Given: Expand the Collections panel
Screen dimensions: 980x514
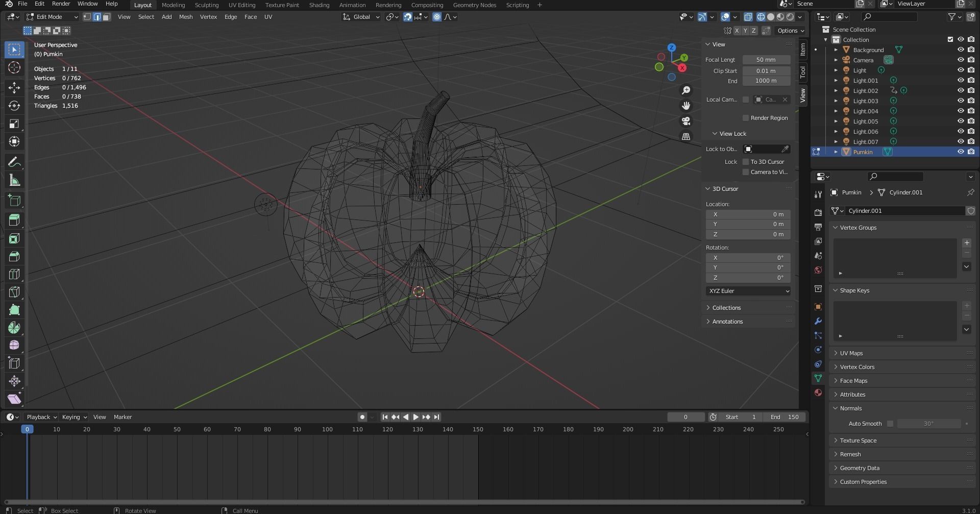Looking at the screenshot, I should click(748, 308).
